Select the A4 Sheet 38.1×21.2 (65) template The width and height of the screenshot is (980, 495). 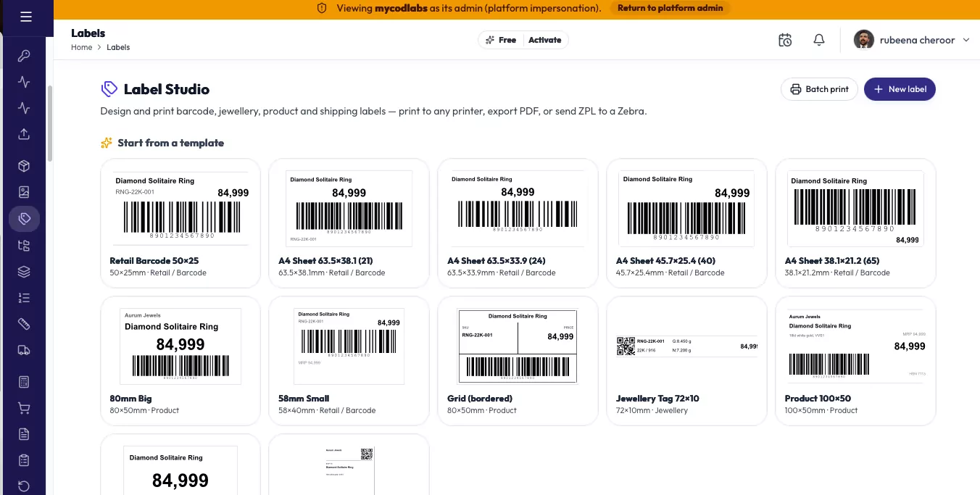pos(855,223)
